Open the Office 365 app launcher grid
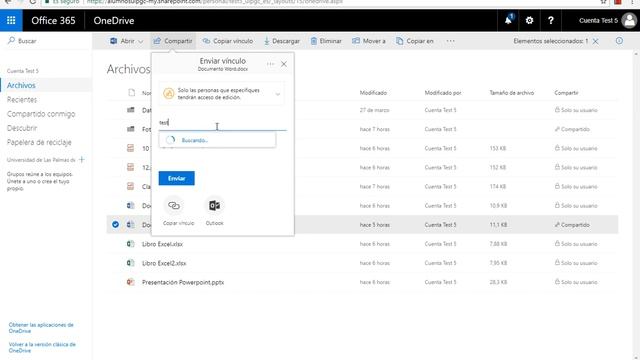 11,20
